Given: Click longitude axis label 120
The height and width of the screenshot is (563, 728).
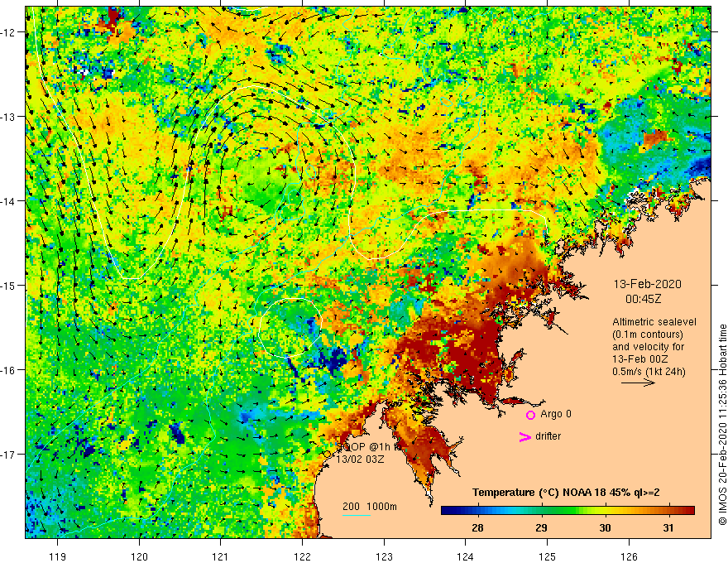Looking at the screenshot, I should [139, 556].
